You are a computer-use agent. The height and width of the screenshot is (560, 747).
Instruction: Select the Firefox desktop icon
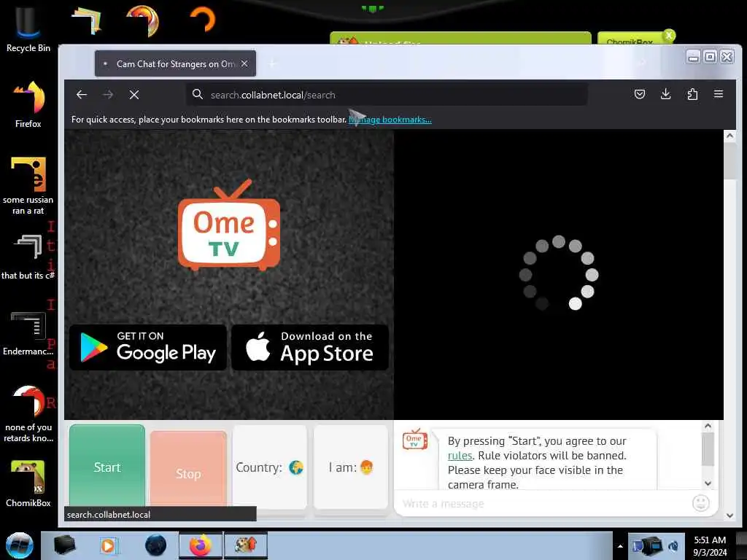click(x=28, y=105)
